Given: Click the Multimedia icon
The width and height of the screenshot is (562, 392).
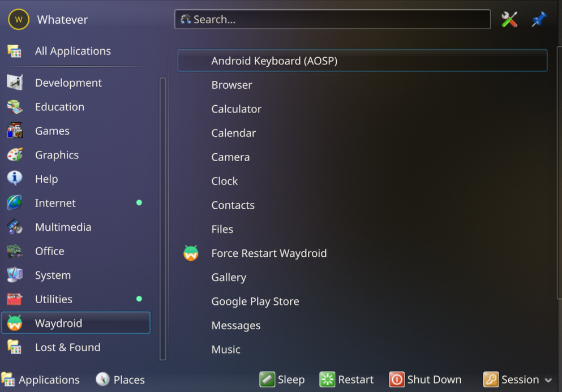Looking at the screenshot, I should point(14,227).
